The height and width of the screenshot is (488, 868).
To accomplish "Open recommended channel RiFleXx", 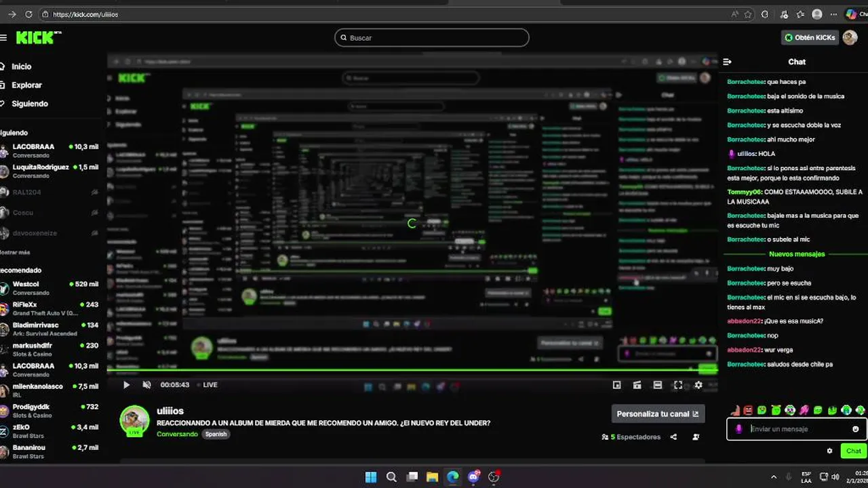I will pyautogui.click(x=49, y=308).
